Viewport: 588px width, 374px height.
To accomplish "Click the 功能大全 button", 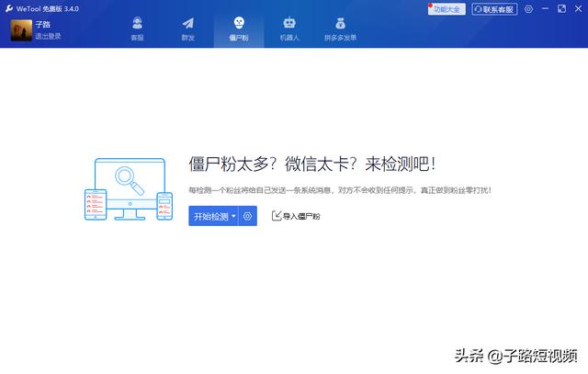I will tap(447, 9).
